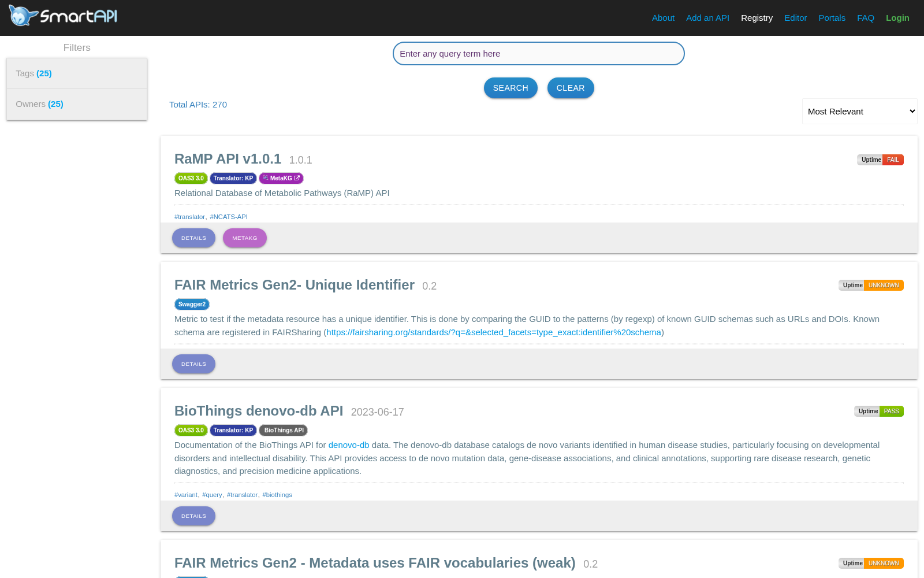
Task: Click the 1.0.1 version label
Action: click(301, 160)
